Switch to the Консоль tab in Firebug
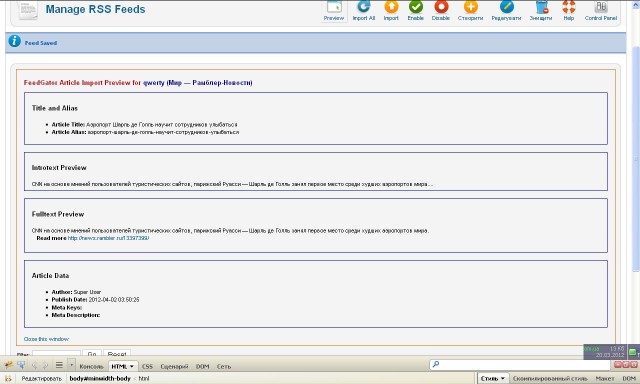640x384 pixels. tap(91, 366)
